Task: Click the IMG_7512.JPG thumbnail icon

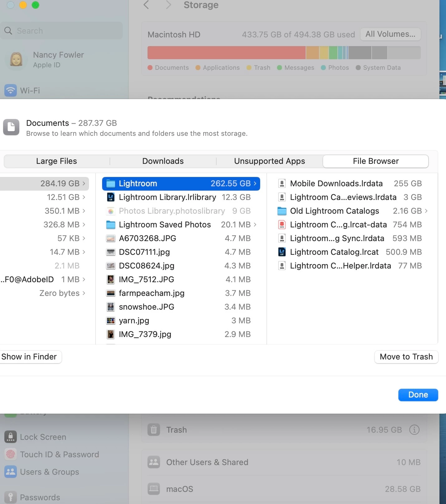Action: tap(111, 279)
